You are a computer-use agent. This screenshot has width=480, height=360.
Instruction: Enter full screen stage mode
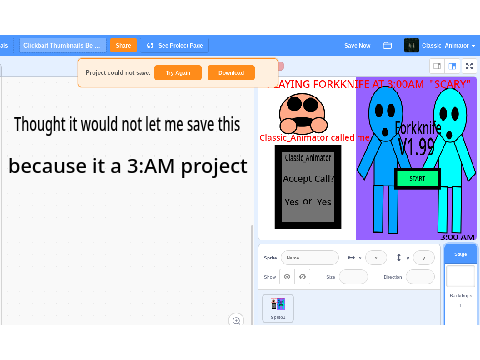pos(469,66)
